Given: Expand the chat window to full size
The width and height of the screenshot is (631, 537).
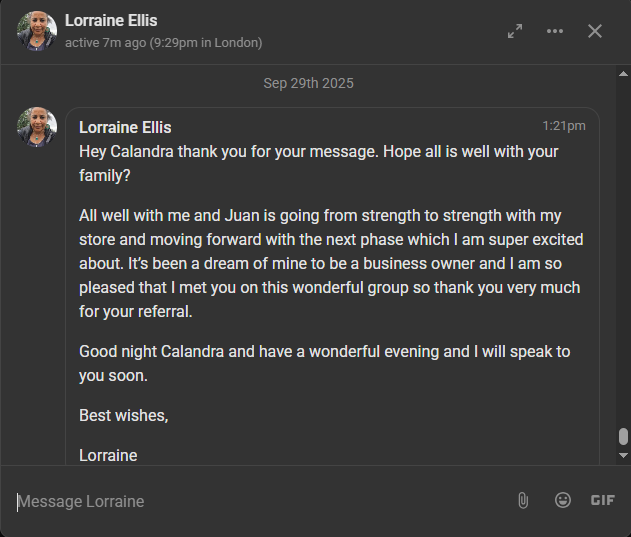Looking at the screenshot, I should tap(515, 31).
